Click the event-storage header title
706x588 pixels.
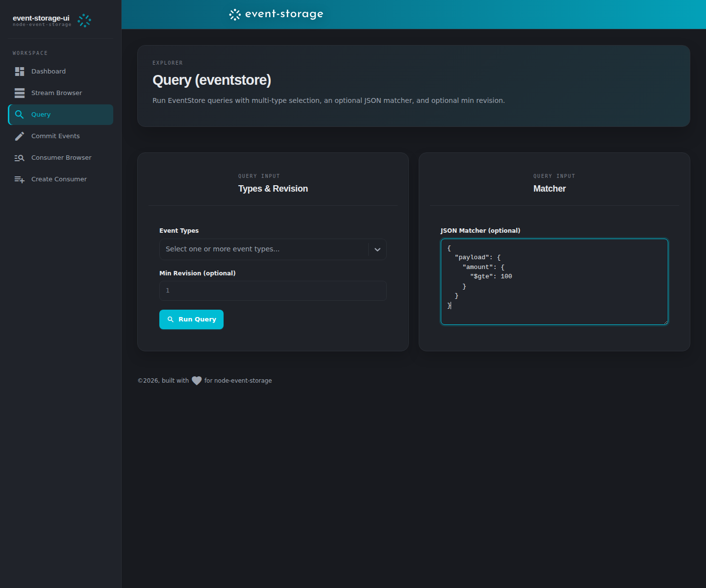(x=284, y=14)
